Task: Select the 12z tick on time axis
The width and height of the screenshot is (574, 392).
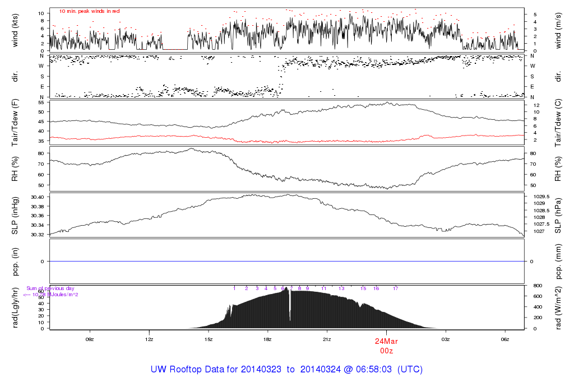Action: click(x=149, y=339)
